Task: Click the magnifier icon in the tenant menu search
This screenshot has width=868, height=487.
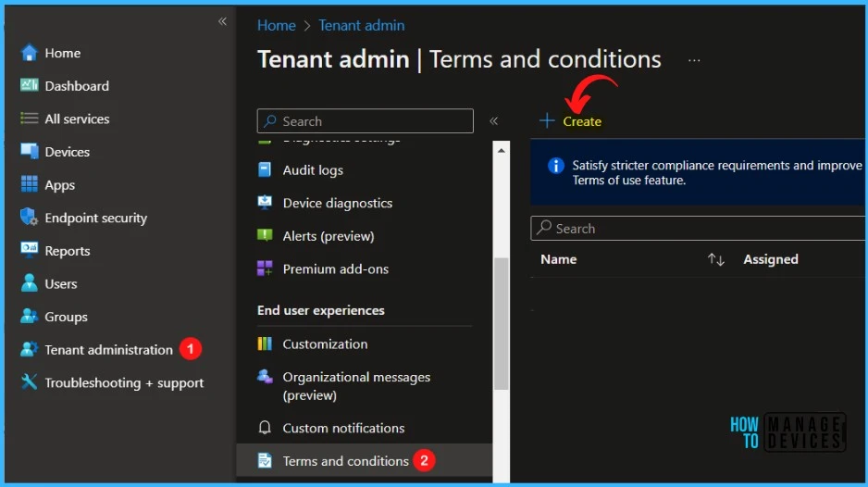Action: (x=270, y=120)
